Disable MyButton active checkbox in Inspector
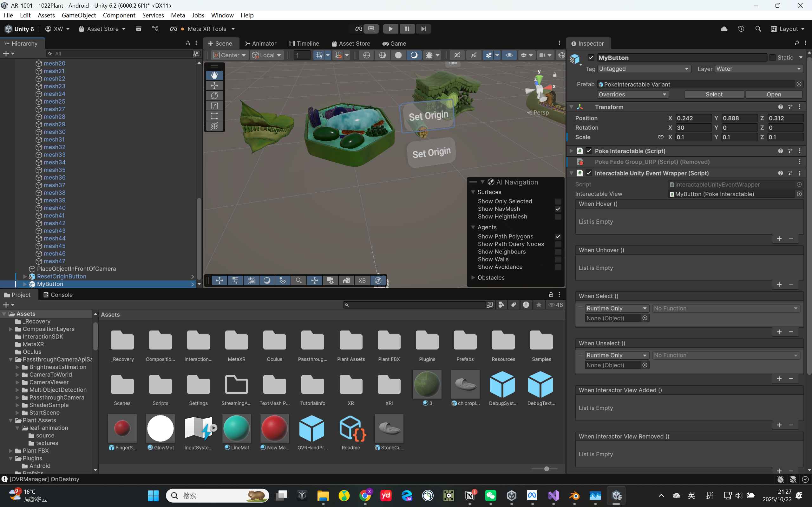 (x=591, y=58)
